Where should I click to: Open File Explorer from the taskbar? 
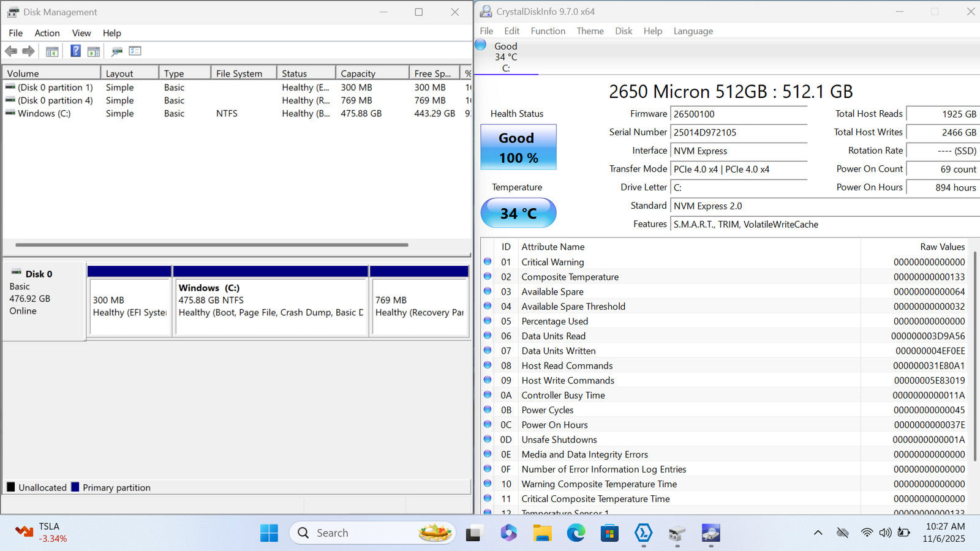coord(542,533)
